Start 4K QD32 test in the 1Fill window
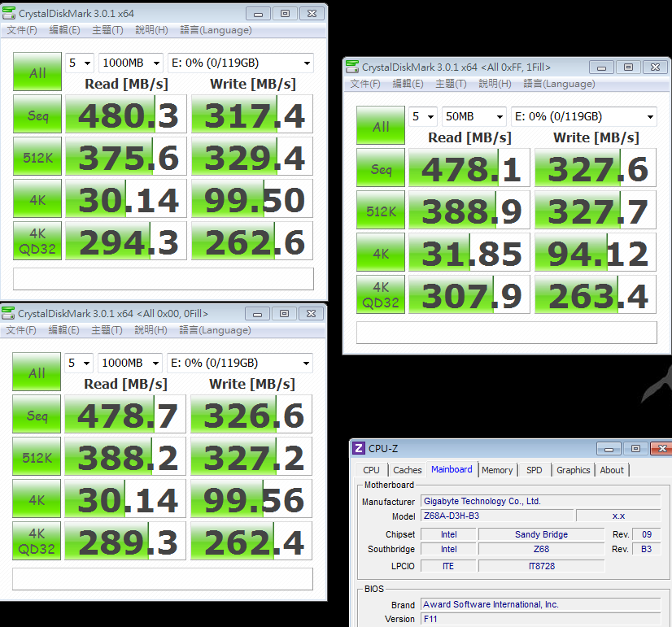This screenshot has height=627, width=672. pyautogui.click(x=381, y=294)
